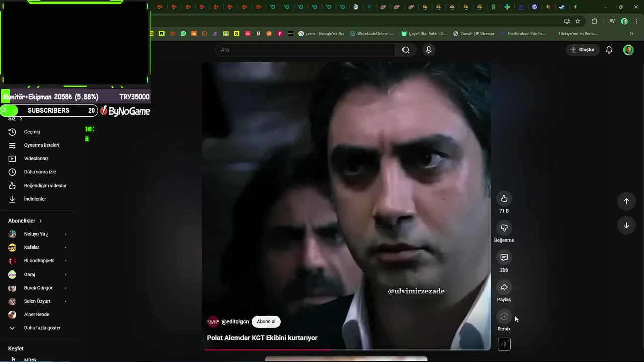644x362 pixels.
Task: Like the Short with thumbs-up icon
Action: (504, 198)
